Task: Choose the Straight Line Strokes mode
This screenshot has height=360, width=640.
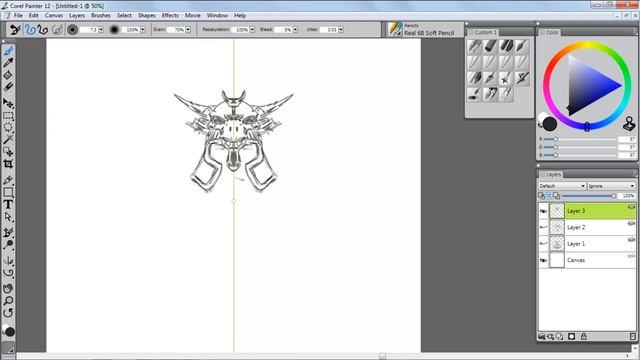Action: 42,29
